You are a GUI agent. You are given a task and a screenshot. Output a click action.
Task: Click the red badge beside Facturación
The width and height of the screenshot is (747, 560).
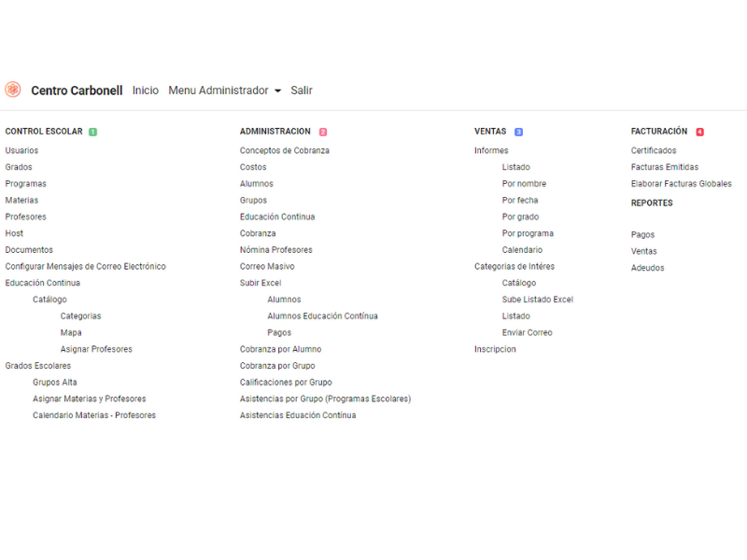(x=699, y=133)
